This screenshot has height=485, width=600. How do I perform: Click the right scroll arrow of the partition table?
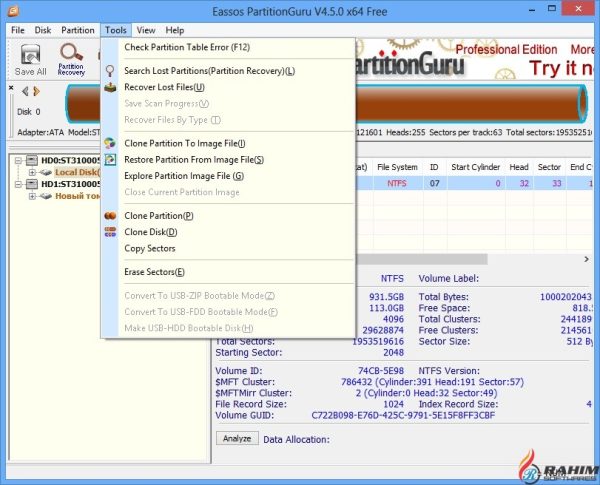pos(587,259)
